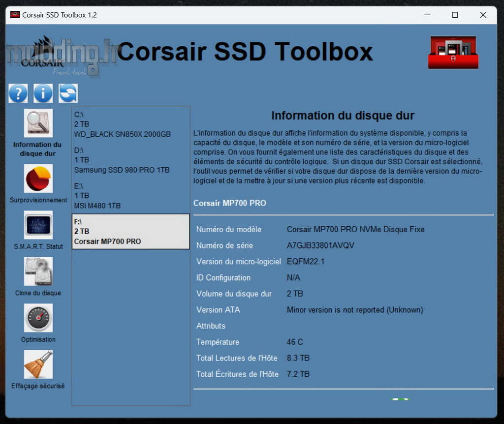Click the Information du disque dur panel heading
This screenshot has height=424, width=504.
point(343,115)
